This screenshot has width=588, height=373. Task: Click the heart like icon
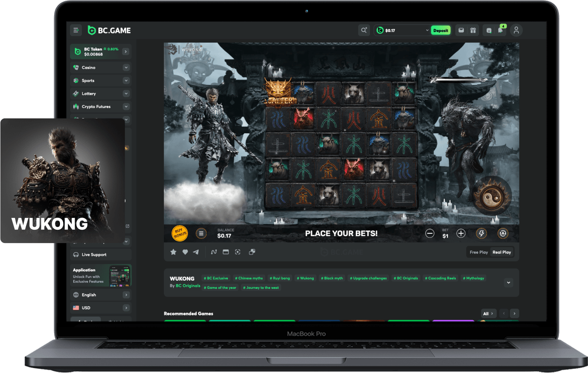pyautogui.click(x=185, y=252)
